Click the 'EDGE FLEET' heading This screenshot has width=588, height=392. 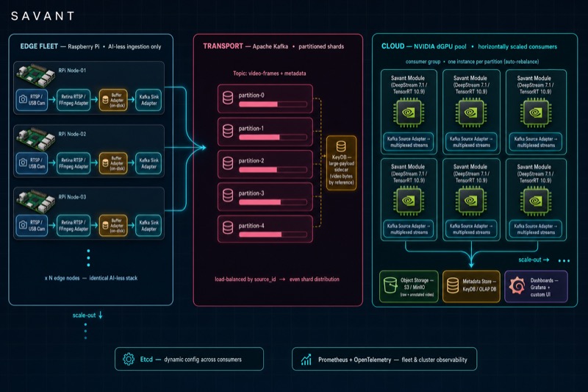pyautogui.click(x=39, y=46)
